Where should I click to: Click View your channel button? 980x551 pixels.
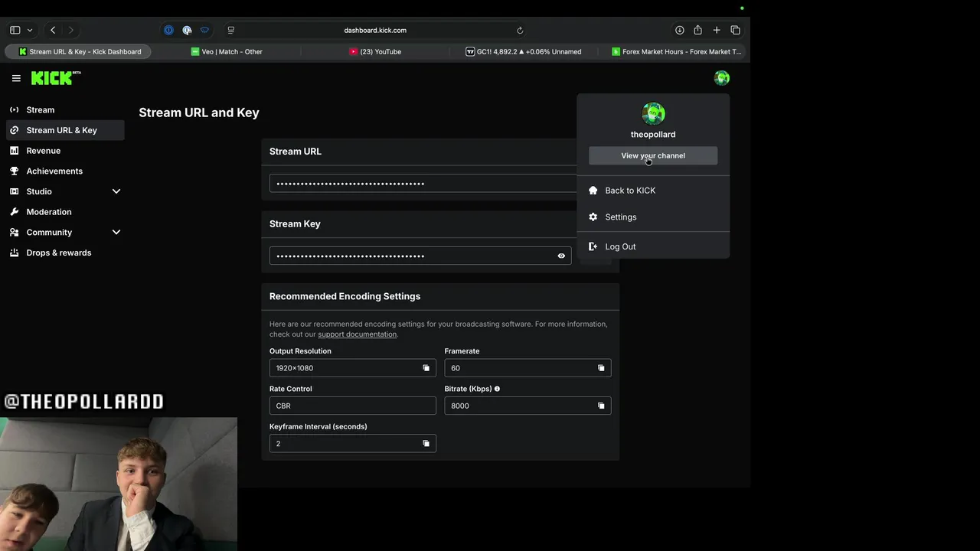pos(653,155)
